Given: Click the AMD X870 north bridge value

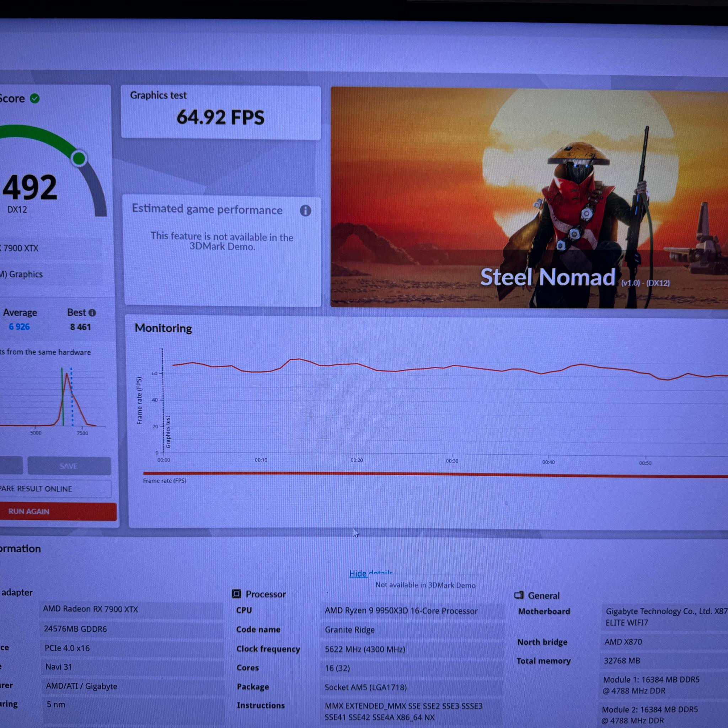Looking at the screenshot, I should [x=664, y=642].
